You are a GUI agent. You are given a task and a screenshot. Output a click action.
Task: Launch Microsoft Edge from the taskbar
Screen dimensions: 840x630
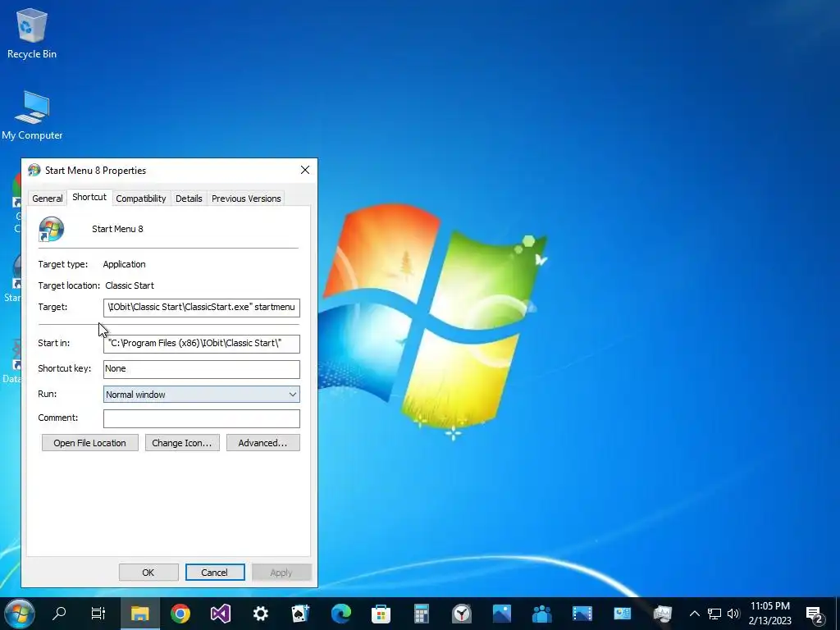(x=340, y=614)
